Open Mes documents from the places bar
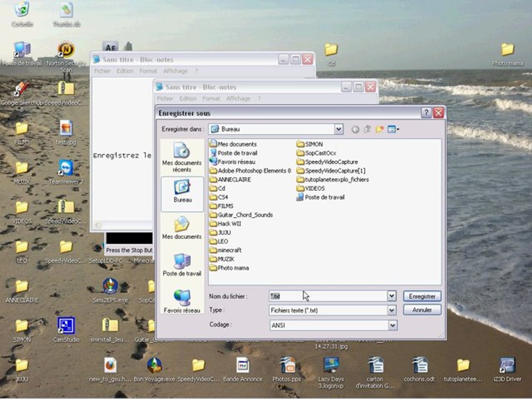 tap(182, 228)
